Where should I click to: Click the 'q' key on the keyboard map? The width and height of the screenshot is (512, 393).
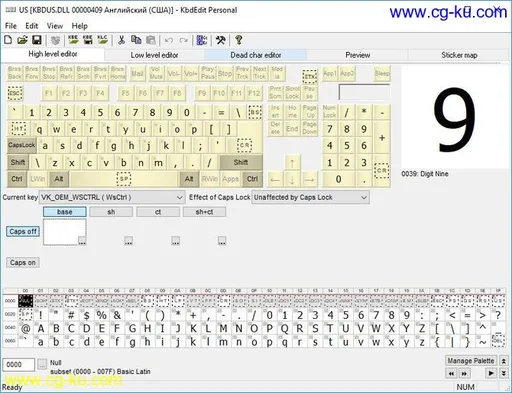tap(39, 129)
